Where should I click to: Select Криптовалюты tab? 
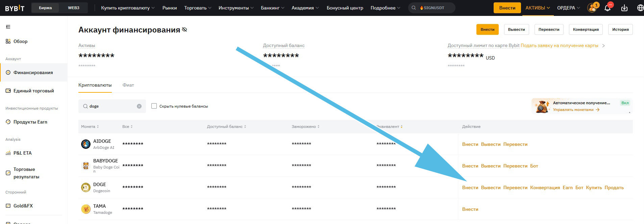(95, 85)
